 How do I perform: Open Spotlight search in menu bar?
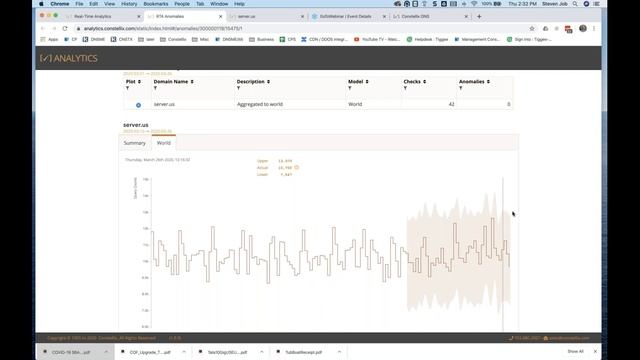[x=575, y=4]
